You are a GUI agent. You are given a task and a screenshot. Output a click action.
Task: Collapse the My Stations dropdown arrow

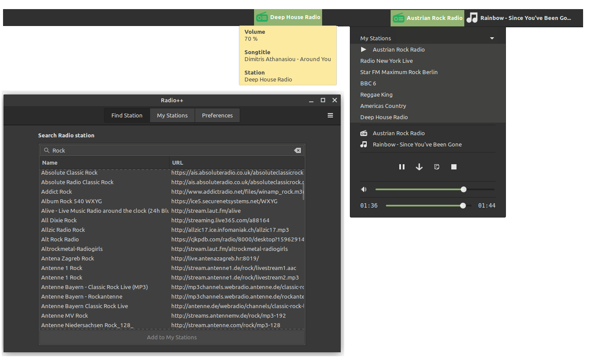point(492,38)
